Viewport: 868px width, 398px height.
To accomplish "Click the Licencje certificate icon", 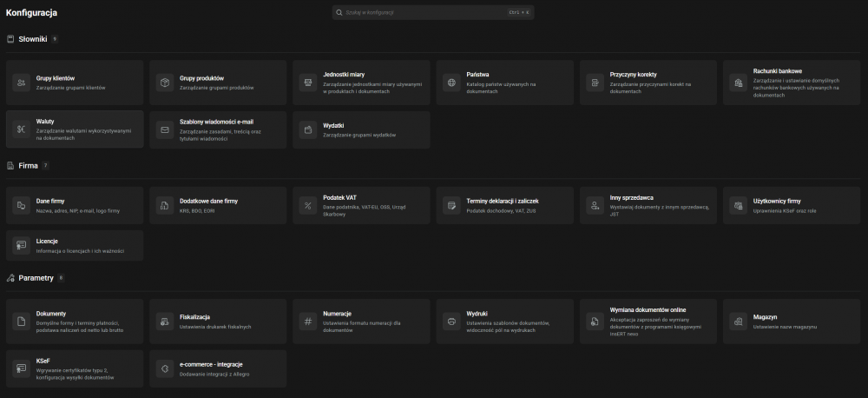I will pos(21,246).
